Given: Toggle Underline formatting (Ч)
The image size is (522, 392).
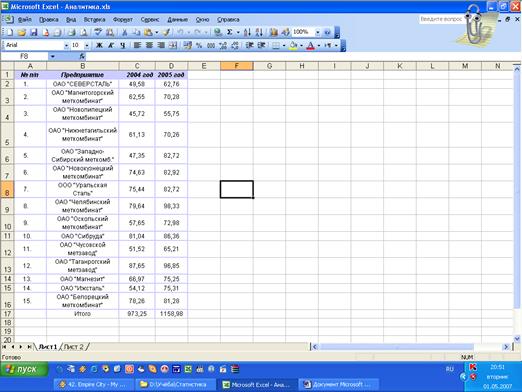Looking at the screenshot, I should [x=123, y=45].
